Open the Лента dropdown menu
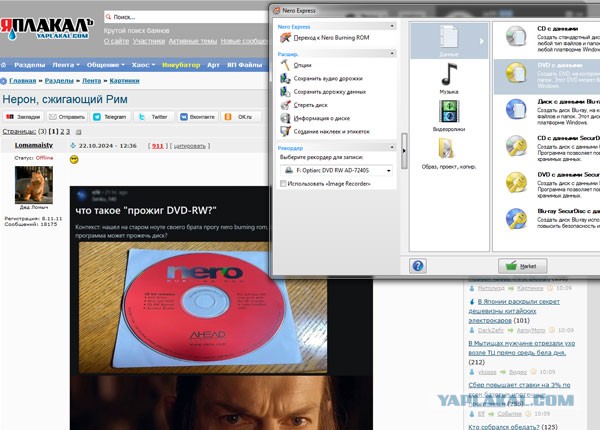 66,65
